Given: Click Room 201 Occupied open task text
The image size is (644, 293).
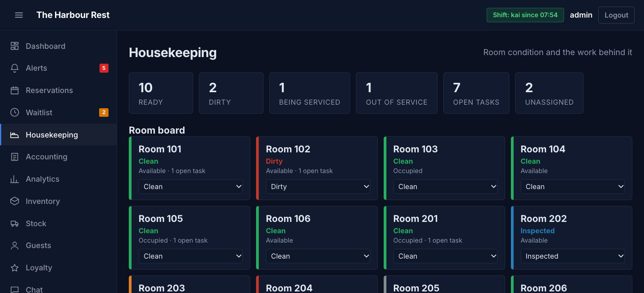Looking at the screenshot, I should click(x=427, y=240).
